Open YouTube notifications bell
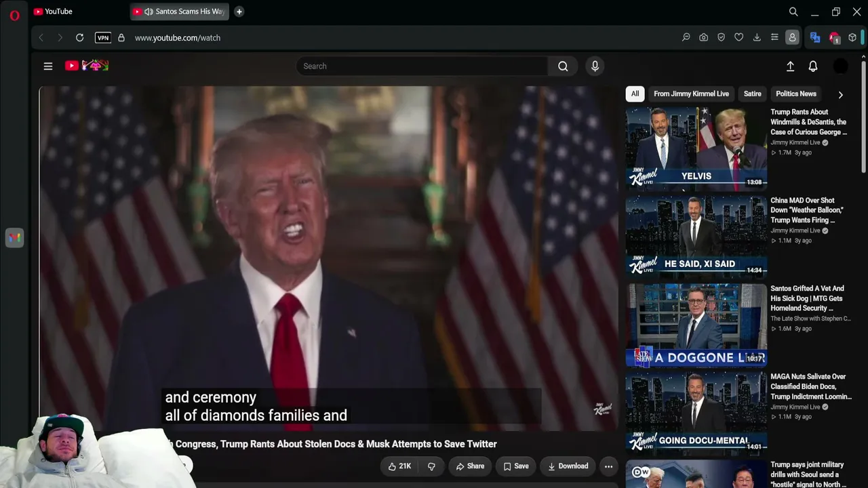Screen dimensions: 868x488 tap(813, 66)
